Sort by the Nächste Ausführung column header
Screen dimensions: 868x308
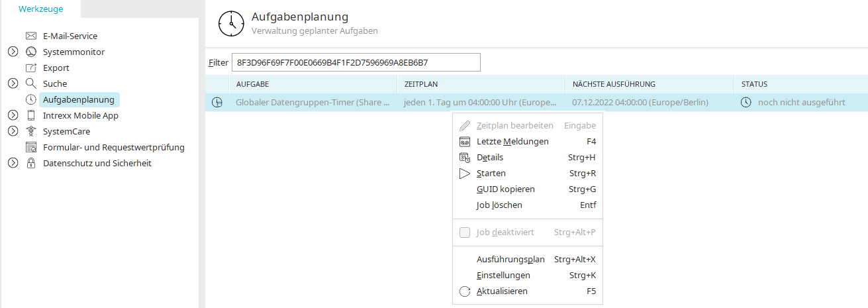[649, 84]
